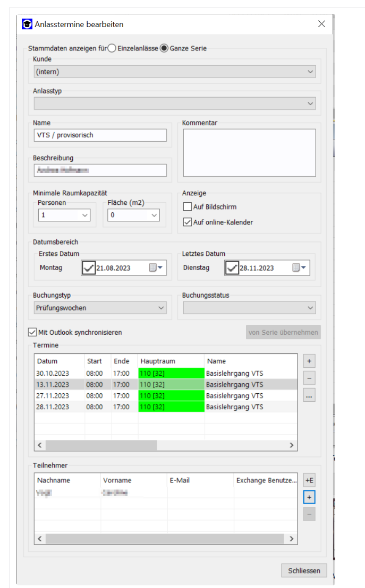Select the Ganze Serie radio option
This screenshot has width=365, height=588.
pos(164,48)
